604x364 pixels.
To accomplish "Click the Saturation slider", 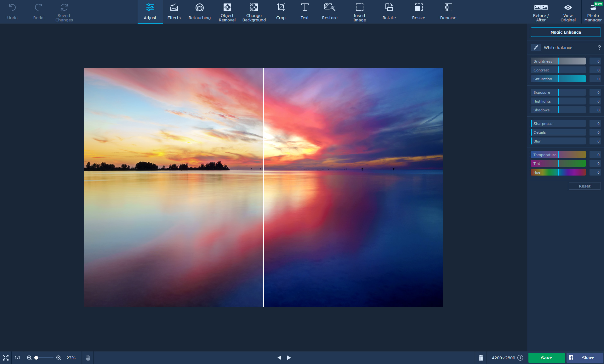I will 558,79.
